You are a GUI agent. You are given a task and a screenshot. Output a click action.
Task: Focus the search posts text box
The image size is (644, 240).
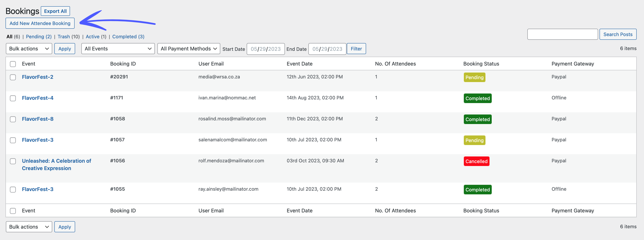point(562,34)
